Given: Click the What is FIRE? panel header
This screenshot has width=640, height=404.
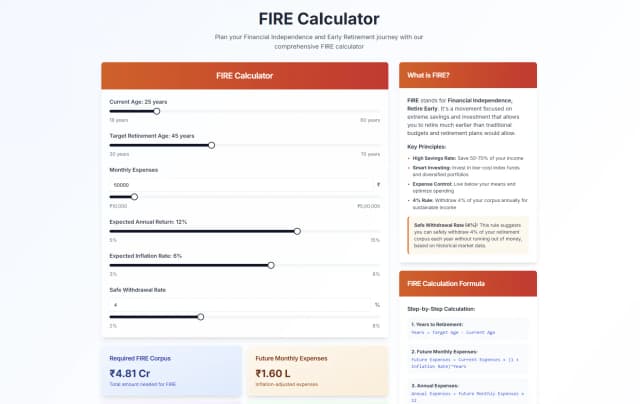Looking at the screenshot, I should coord(467,75).
